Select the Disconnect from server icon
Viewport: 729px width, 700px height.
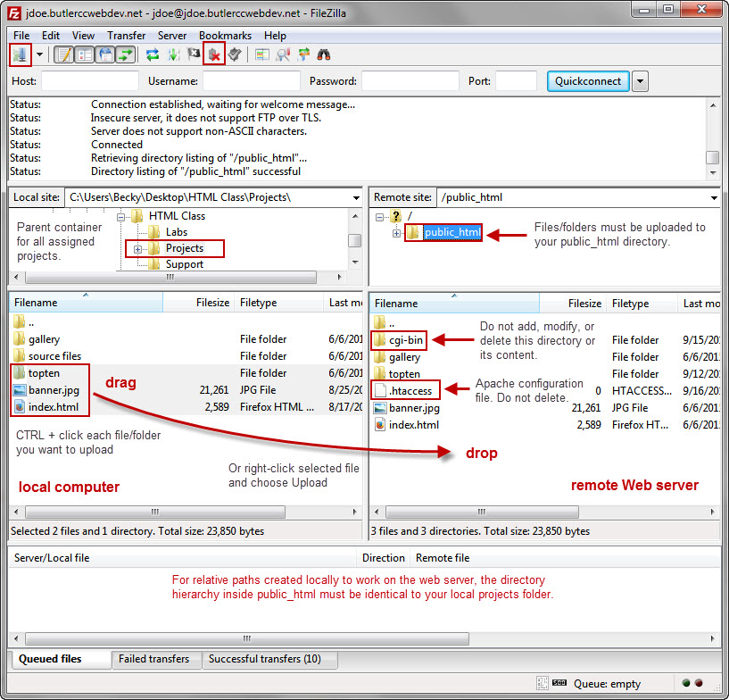tap(214, 54)
